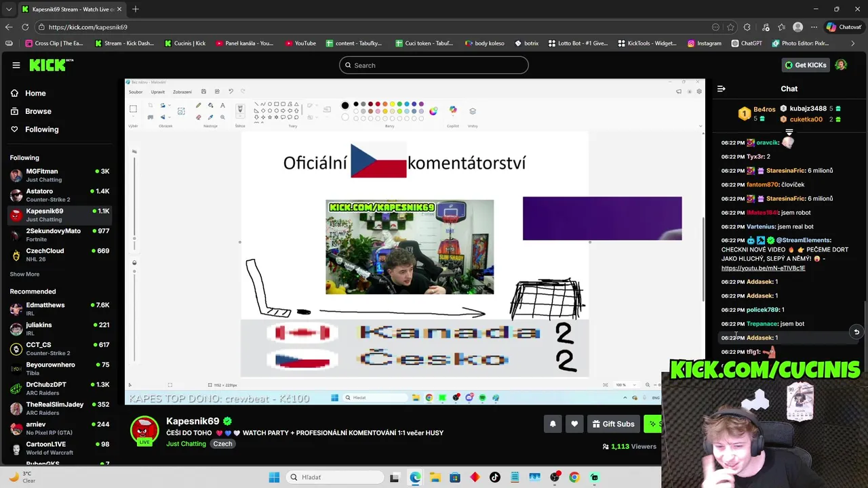
Task: Show more bookmarks via chevron
Action: [852, 43]
